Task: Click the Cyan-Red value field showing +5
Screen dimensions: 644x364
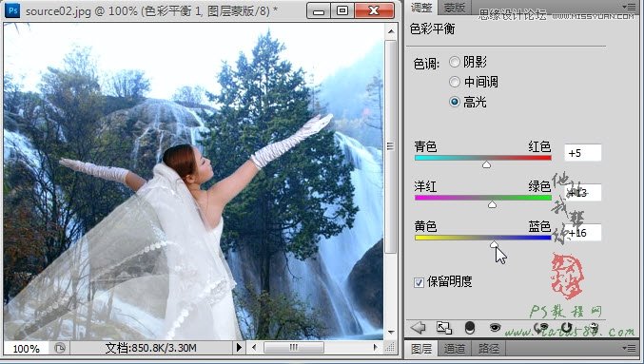Action: point(583,153)
